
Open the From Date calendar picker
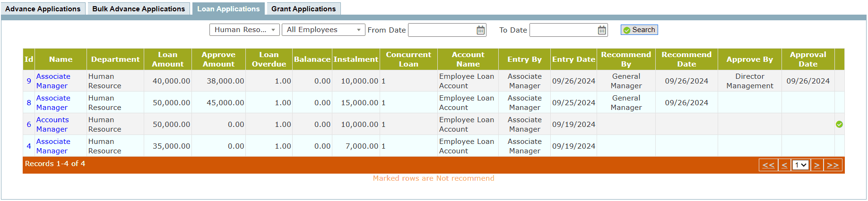(x=480, y=30)
